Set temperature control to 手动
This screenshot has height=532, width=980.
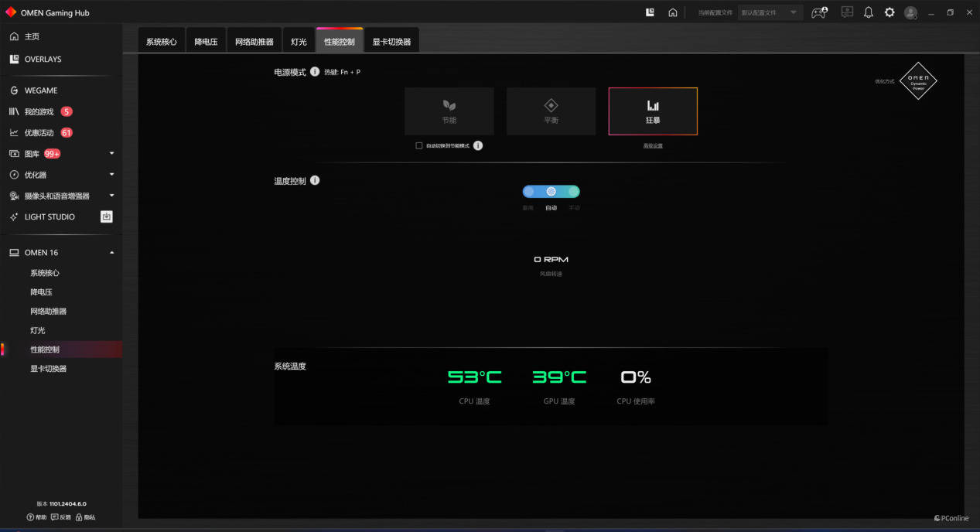click(574, 192)
